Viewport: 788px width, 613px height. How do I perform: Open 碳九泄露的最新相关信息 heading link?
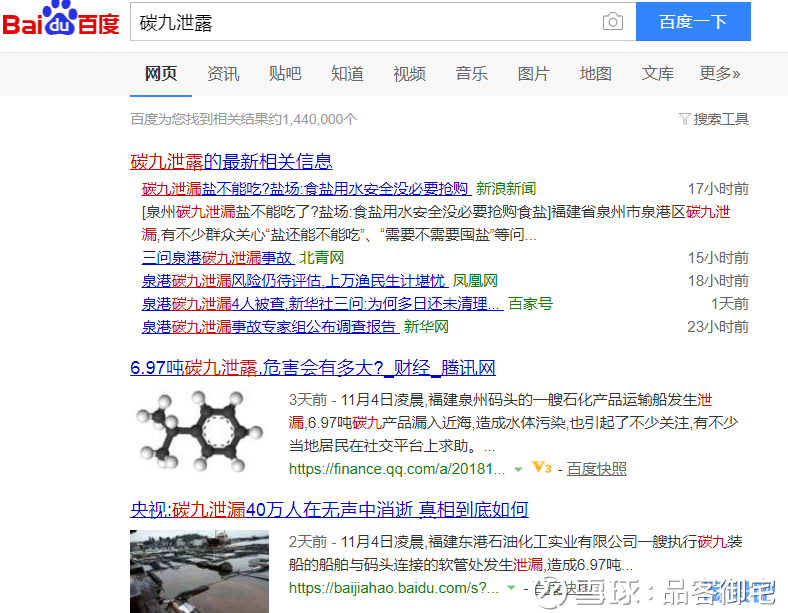(231, 162)
